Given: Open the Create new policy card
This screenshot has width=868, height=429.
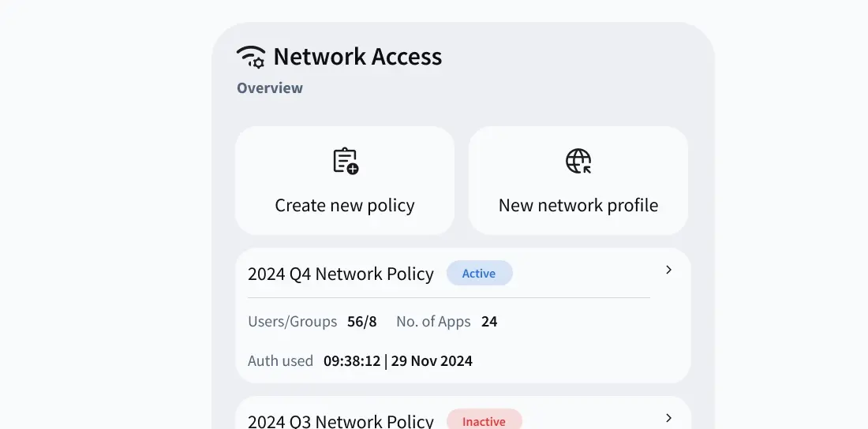Looking at the screenshot, I should 345,181.
